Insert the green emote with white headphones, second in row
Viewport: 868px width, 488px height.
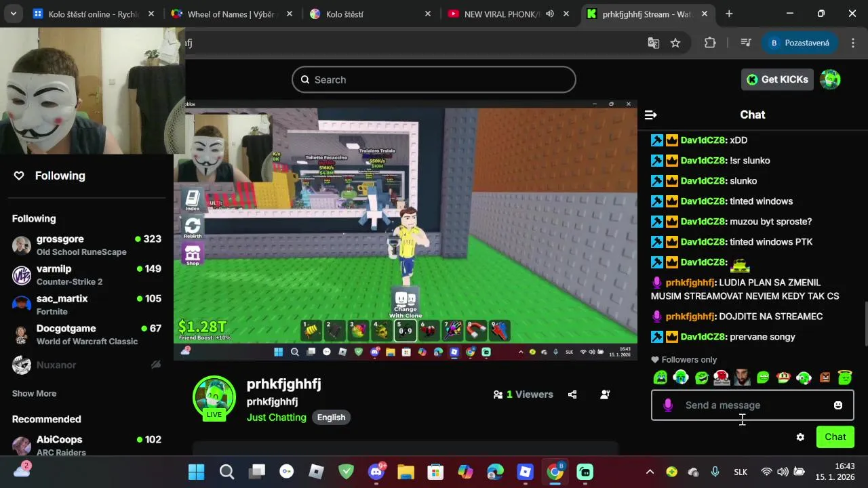681,378
